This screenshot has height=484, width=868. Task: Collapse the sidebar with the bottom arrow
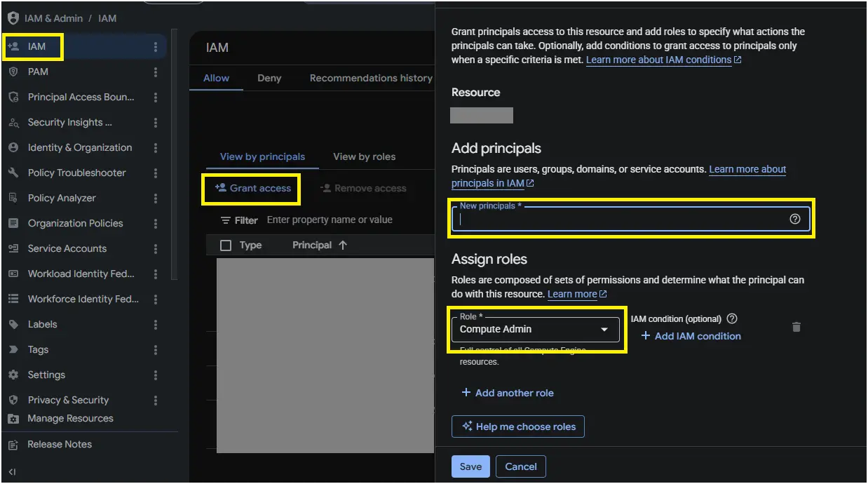pos(12,472)
